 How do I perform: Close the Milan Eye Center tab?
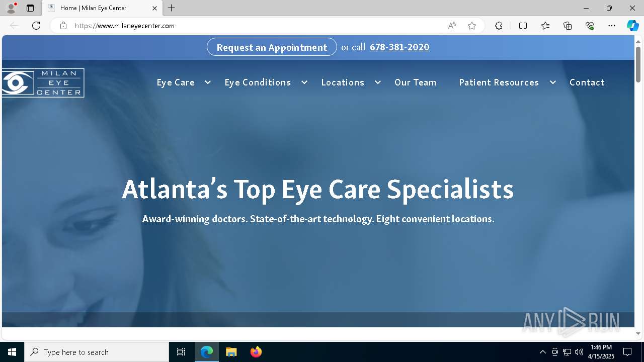pyautogui.click(x=154, y=8)
